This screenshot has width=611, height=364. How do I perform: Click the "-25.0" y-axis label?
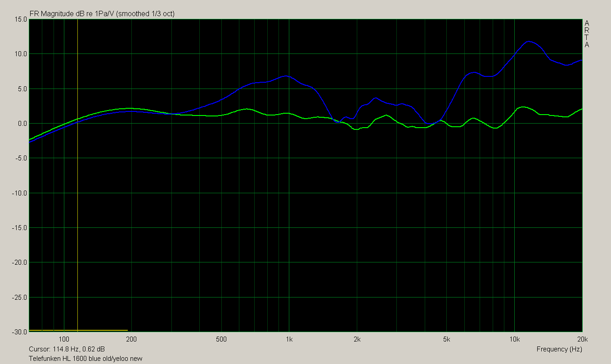20,297
